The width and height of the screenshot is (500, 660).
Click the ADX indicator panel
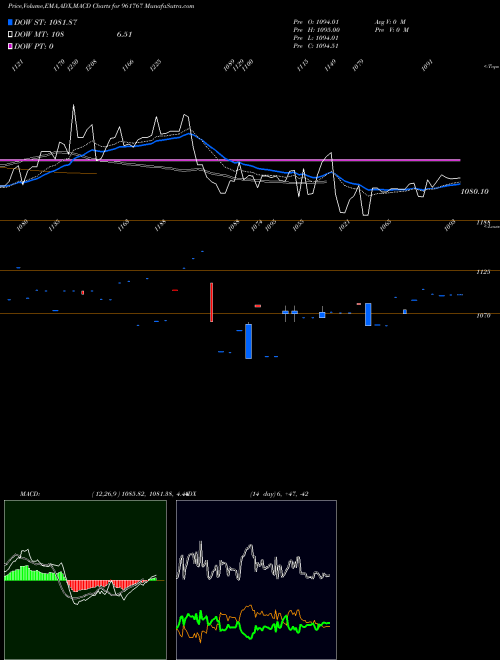click(x=256, y=580)
